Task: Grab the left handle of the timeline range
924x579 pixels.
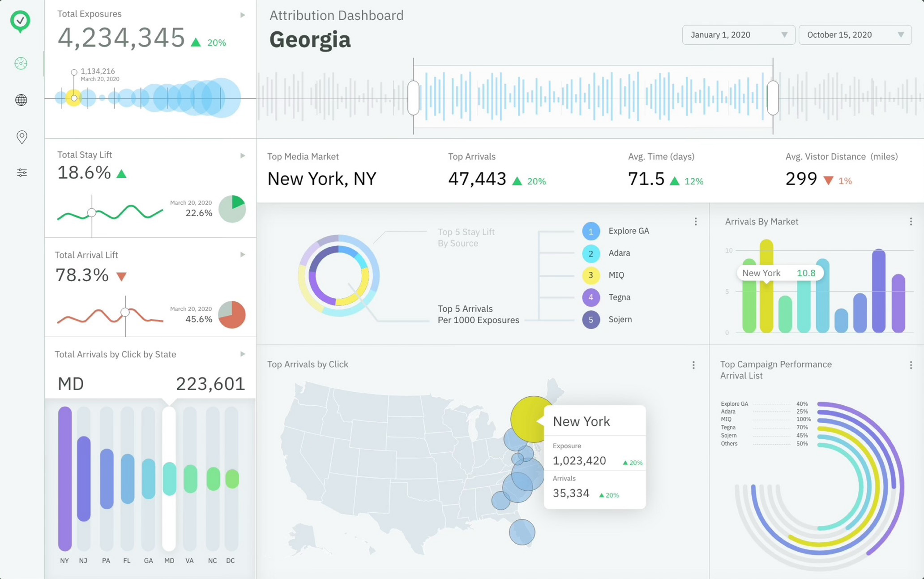Action: click(414, 98)
